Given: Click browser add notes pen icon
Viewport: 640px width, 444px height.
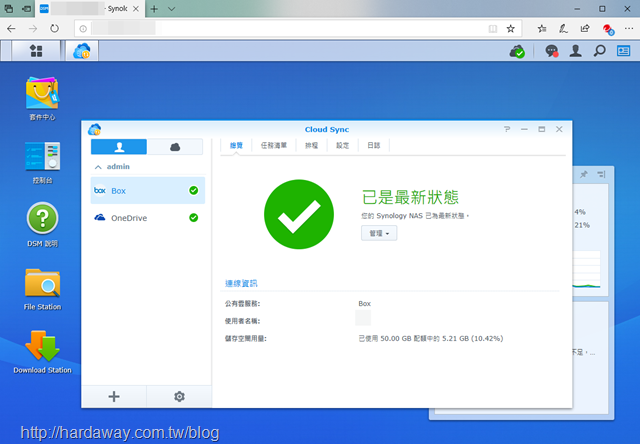Looking at the screenshot, I should point(563,29).
